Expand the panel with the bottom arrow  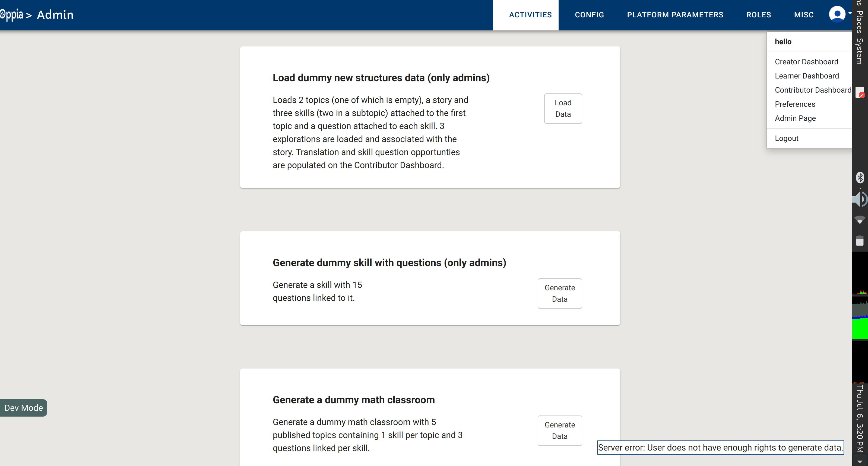860,462
